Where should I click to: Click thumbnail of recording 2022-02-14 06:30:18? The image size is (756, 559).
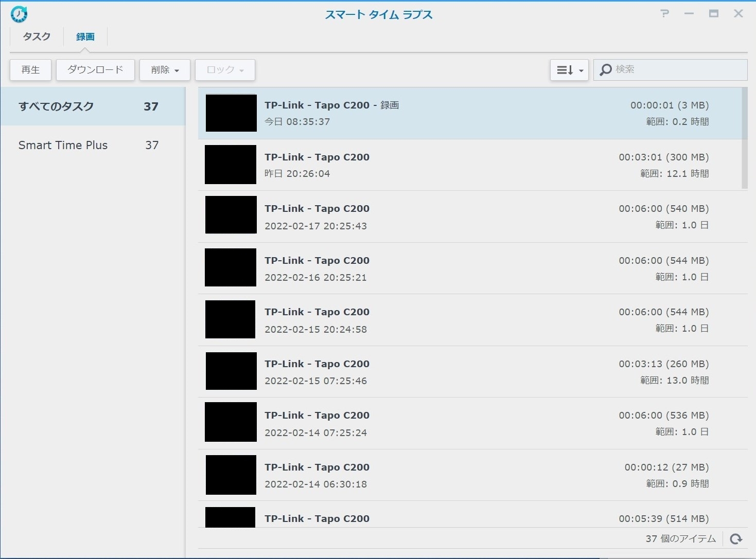coord(231,475)
